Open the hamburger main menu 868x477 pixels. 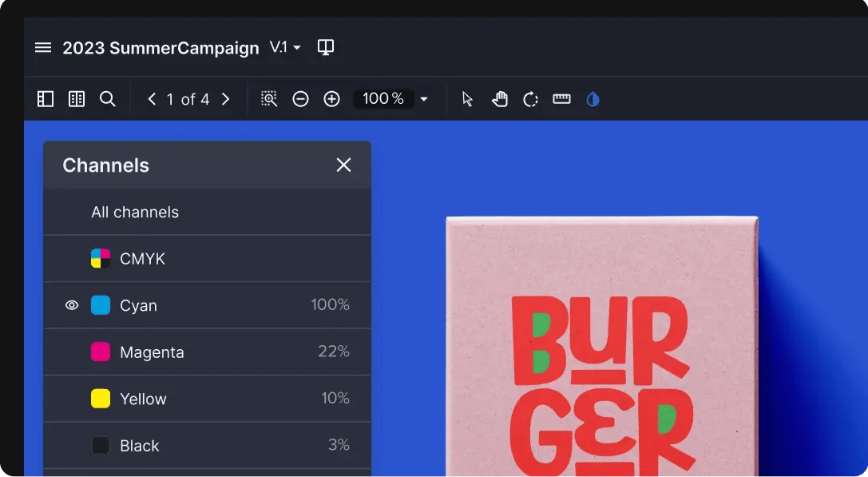[43, 48]
